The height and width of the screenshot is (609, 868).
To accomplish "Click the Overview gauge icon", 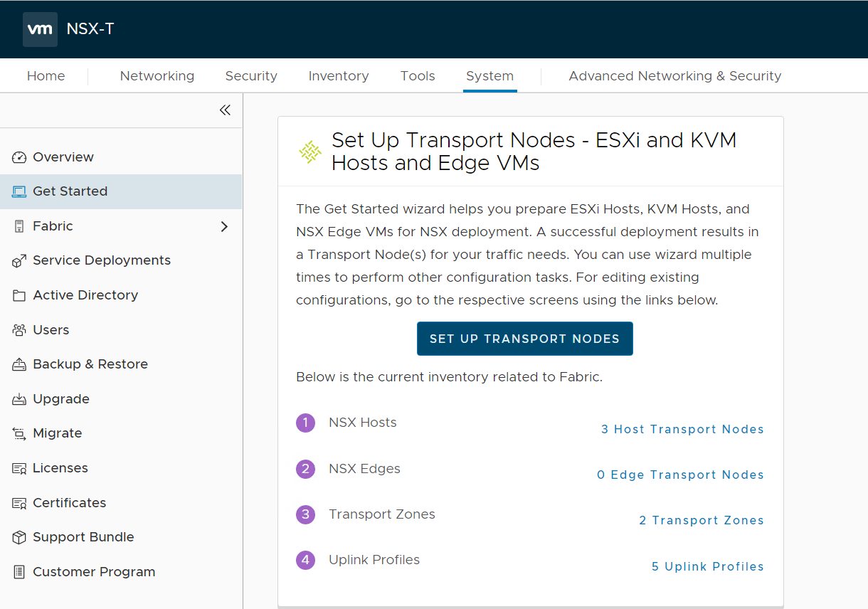I will [x=19, y=157].
